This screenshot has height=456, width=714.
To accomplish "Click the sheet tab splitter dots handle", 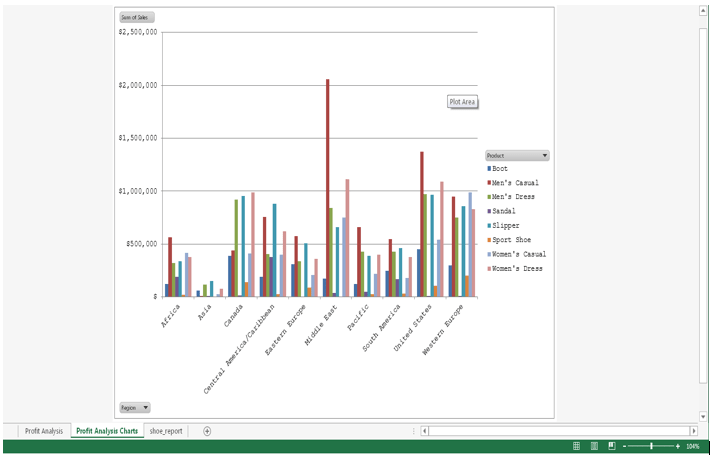I will click(x=413, y=431).
